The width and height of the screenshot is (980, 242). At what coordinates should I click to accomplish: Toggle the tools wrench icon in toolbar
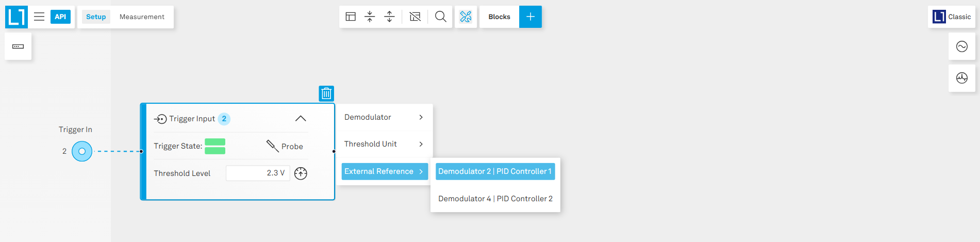466,17
